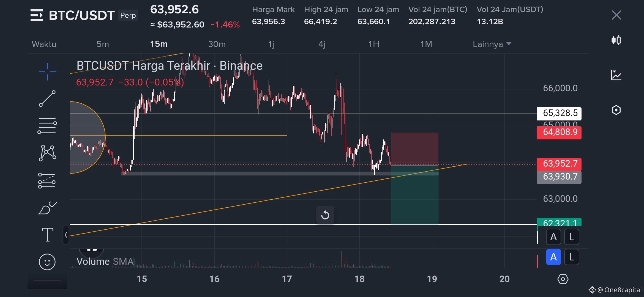Viewport: 644px width, 297px height.
Task: Open the emoji sticker tool
Action: click(x=47, y=262)
